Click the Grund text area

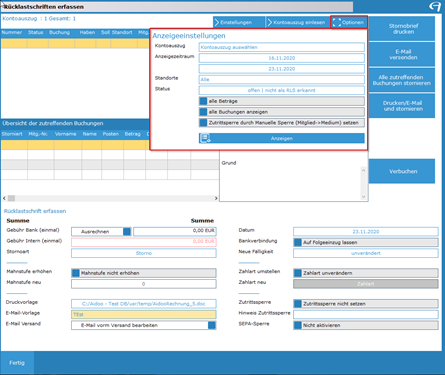click(290, 183)
